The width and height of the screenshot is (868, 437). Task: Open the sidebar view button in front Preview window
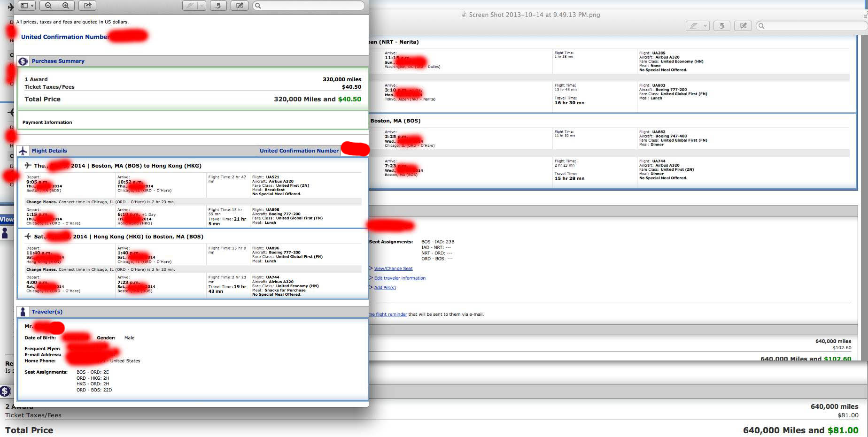click(x=23, y=6)
